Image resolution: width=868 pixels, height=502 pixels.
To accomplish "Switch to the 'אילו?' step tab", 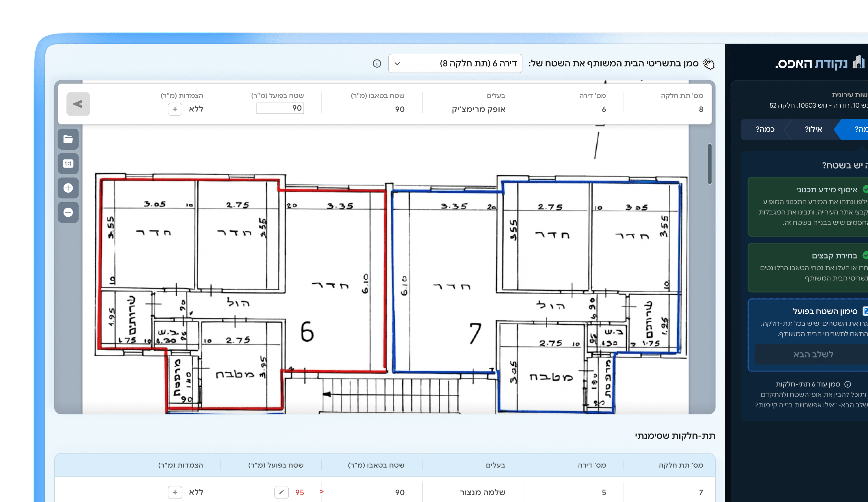I will 813,129.
